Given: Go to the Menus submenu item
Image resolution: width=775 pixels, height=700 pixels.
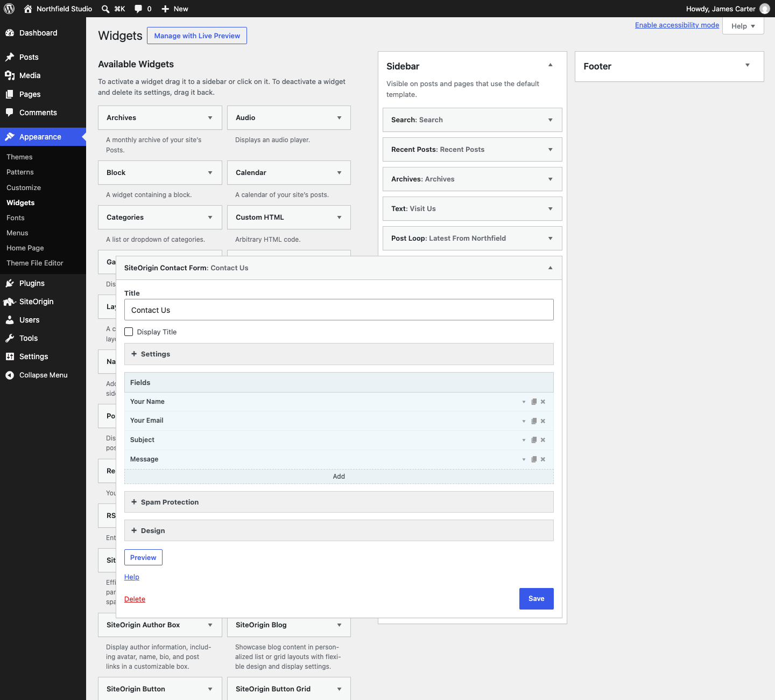Looking at the screenshot, I should [17, 233].
